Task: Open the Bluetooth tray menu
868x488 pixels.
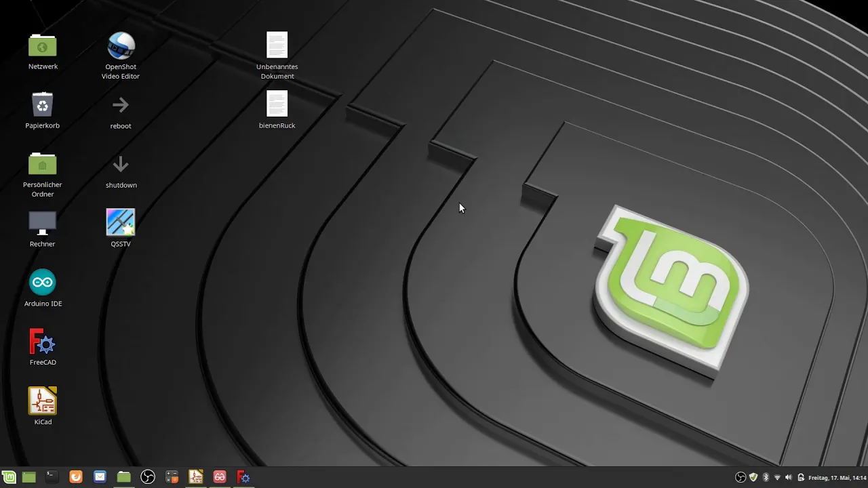Action: tap(766, 477)
